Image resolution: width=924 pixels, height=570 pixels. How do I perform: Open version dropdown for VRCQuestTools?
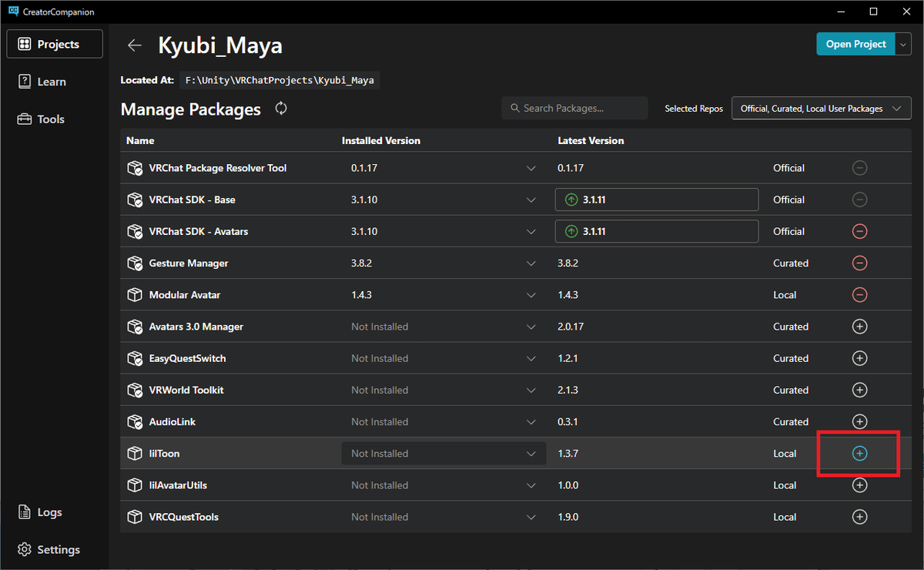[531, 517]
